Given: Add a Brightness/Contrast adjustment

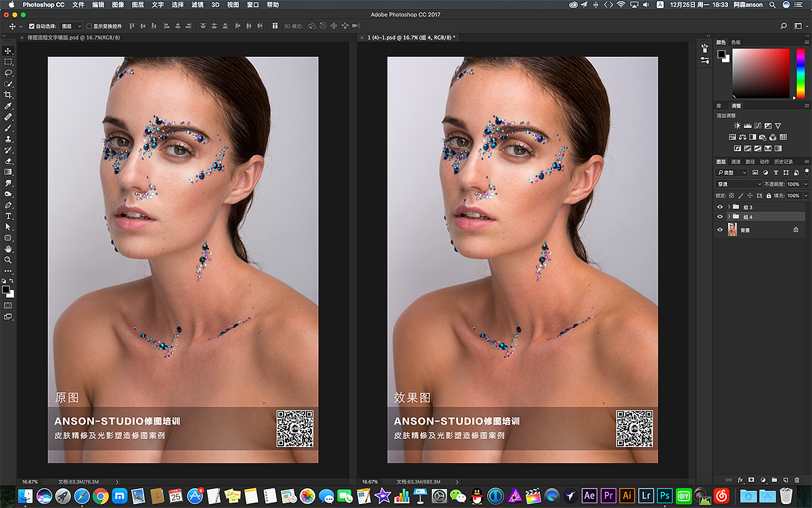Looking at the screenshot, I should (737, 125).
